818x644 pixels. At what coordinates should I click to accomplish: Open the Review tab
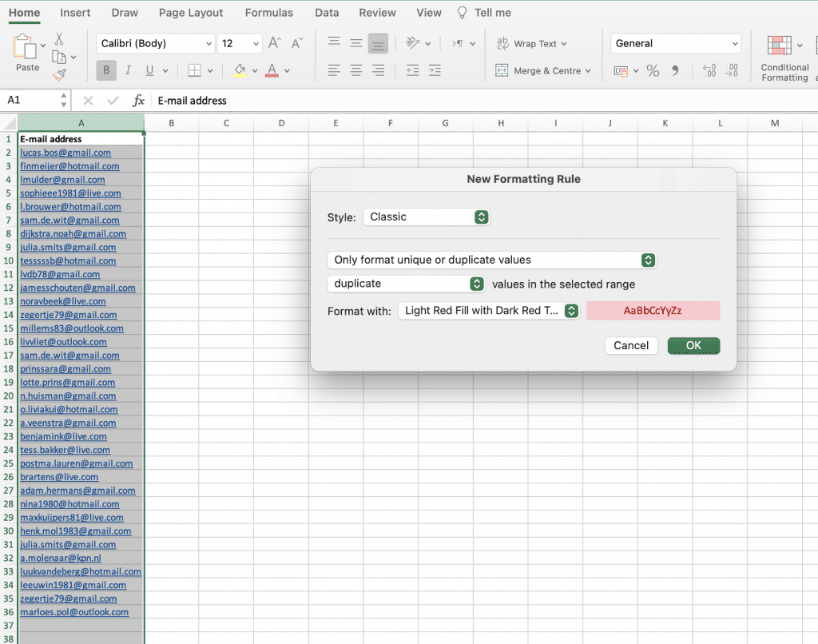tap(377, 12)
